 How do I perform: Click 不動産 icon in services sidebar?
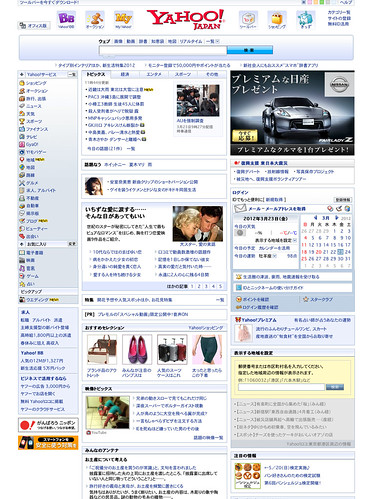(x=22, y=198)
